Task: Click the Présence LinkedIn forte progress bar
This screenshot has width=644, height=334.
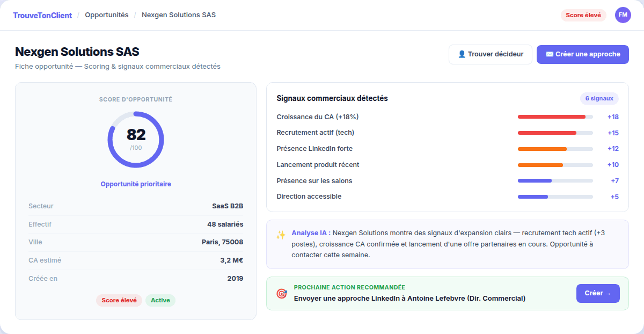Action: click(x=555, y=149)
